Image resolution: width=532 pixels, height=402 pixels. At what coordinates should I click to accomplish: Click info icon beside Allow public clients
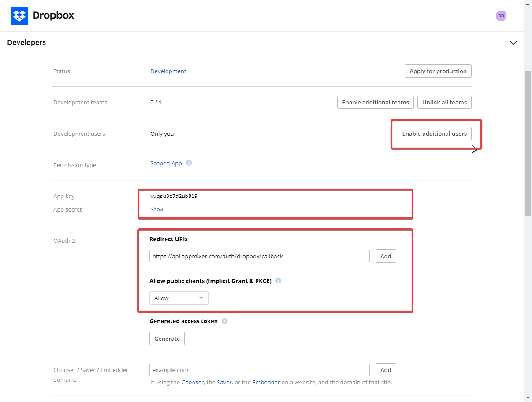pos(279,281)
